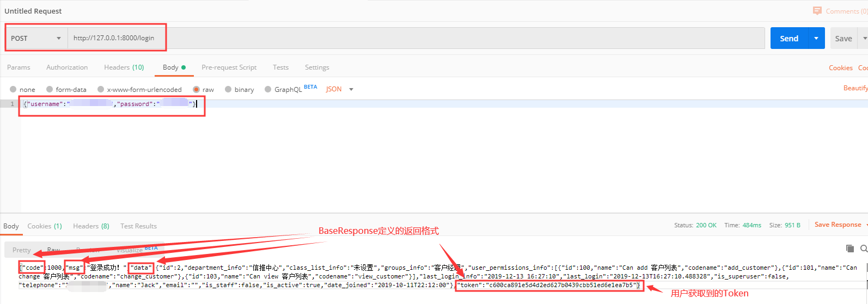Open the Save button dropdown arrow

[x=864, y=38]
